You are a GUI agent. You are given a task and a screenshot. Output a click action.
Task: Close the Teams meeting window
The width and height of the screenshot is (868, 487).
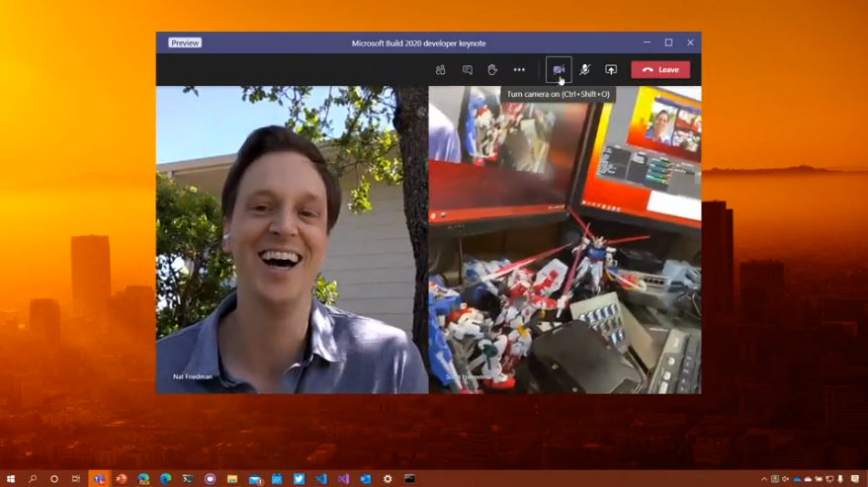pos(690,42)
